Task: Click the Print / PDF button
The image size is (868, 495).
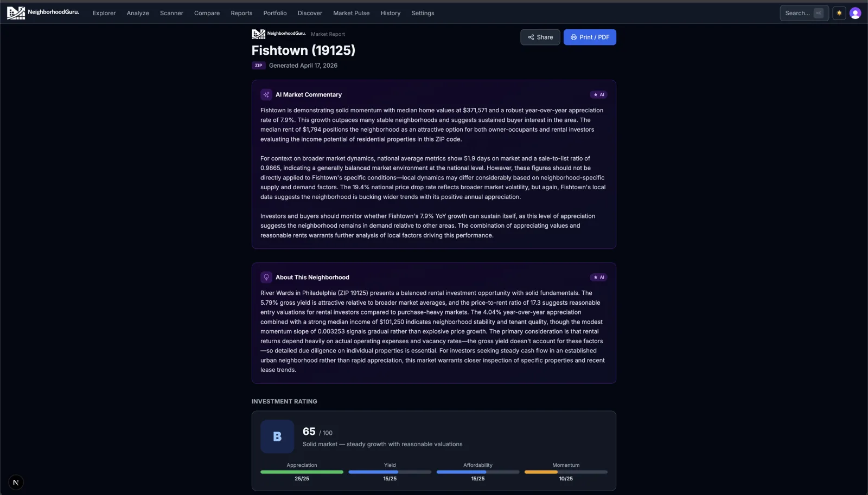Action: point(590,37)
